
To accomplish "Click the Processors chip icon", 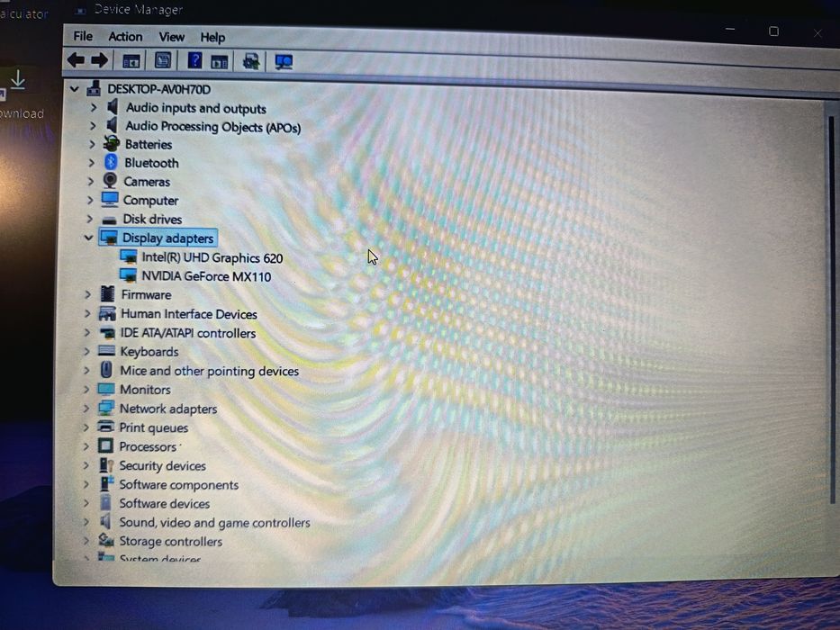I will pyautogui.click(x=105, y=445).
